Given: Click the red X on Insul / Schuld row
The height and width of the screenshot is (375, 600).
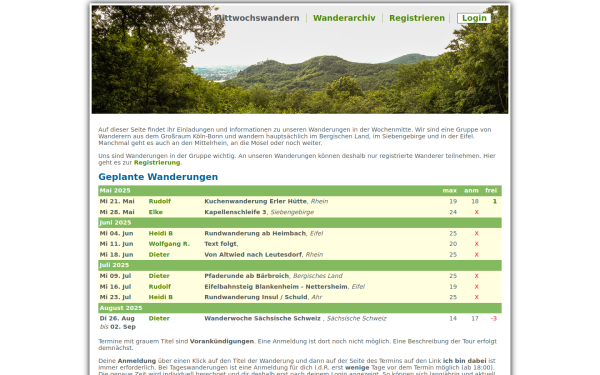Looking at the screenshot, I should click(476, 297).
